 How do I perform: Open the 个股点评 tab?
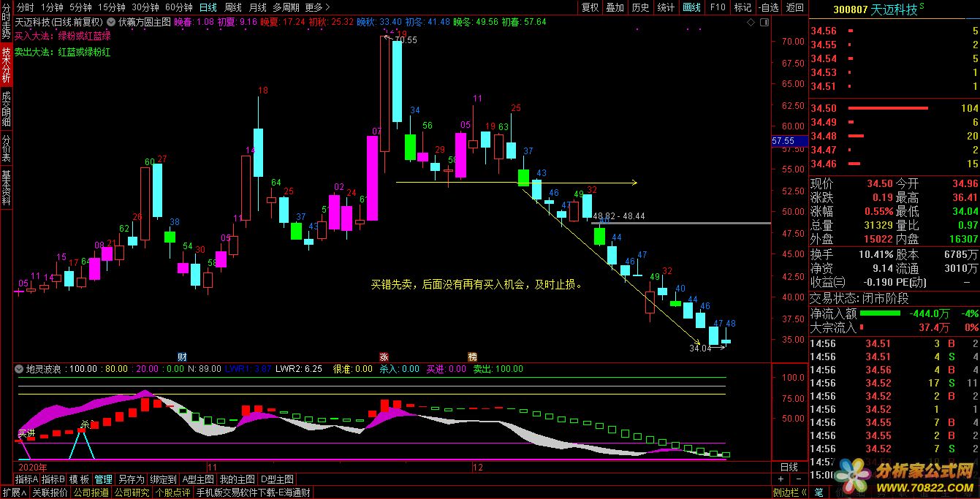173,492
